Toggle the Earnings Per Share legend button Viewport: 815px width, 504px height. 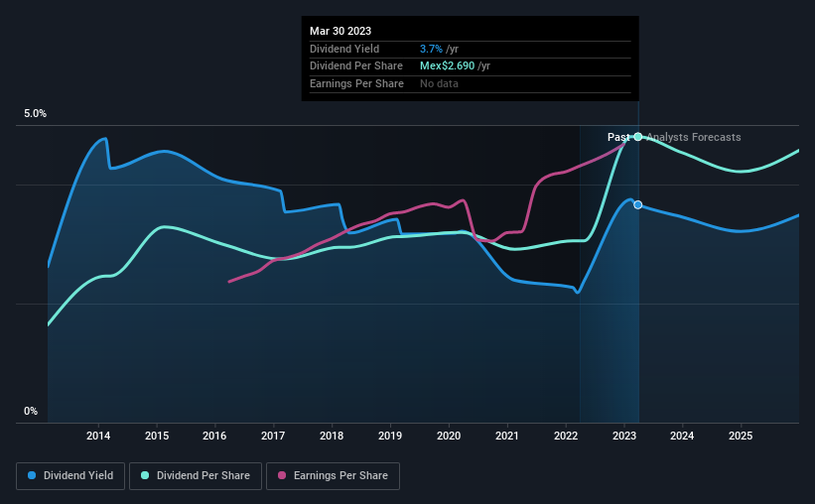(333, 476)
